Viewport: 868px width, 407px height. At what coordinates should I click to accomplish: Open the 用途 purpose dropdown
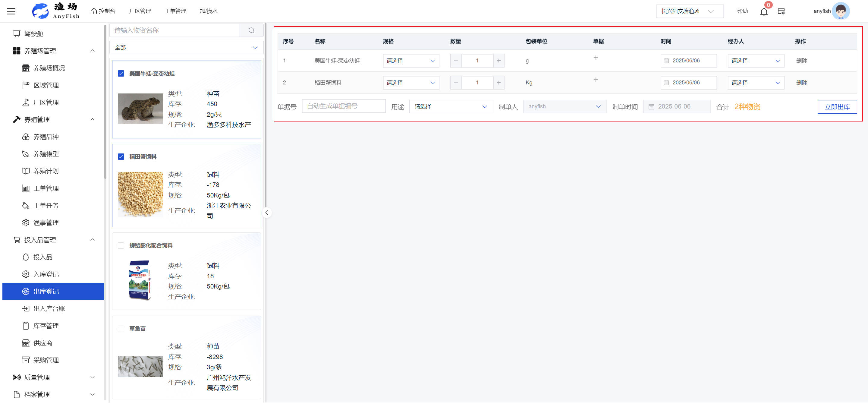point(451,106)
